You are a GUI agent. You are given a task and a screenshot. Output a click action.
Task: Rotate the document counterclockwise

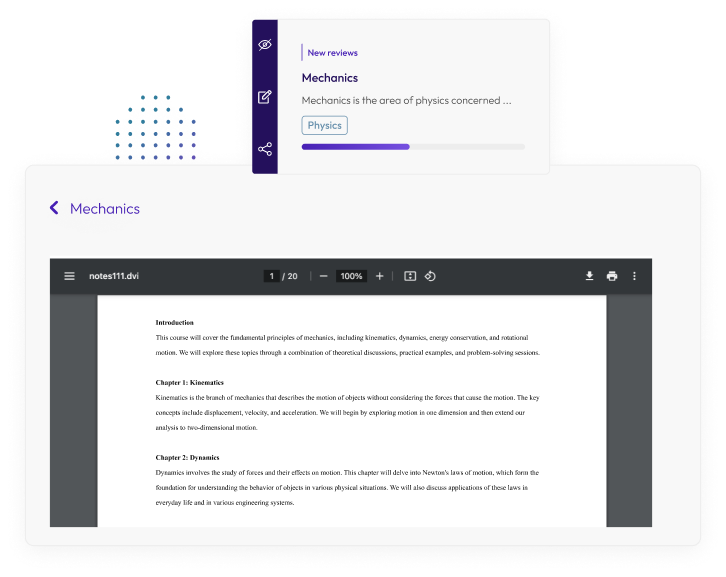[x=430, y=276]
